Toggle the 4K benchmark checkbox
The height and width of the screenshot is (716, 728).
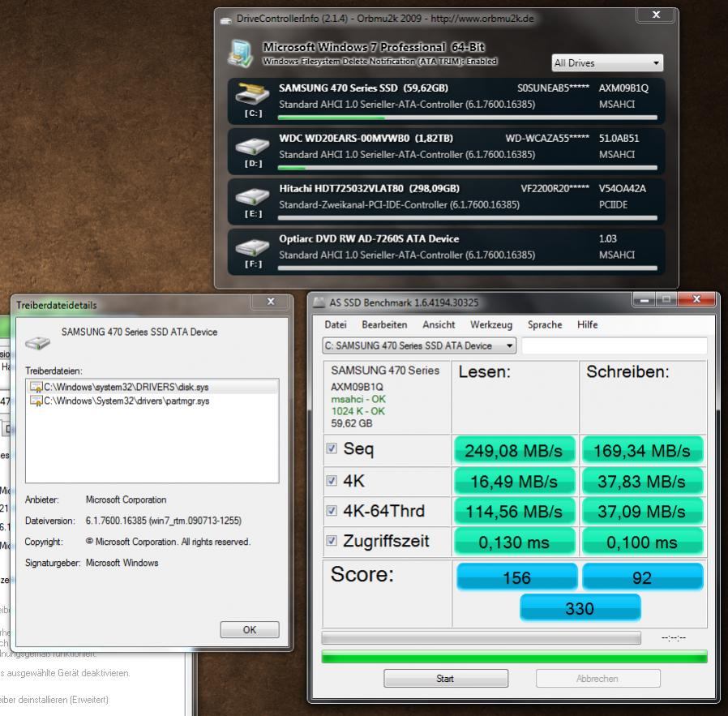pyautogui.click(x=332, y=481)
